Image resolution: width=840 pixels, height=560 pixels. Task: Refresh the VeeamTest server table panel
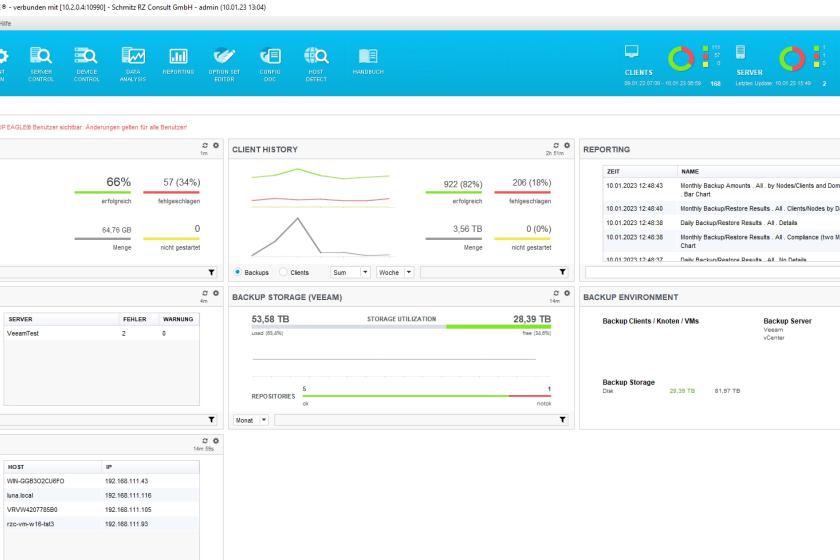click(205, 293)
